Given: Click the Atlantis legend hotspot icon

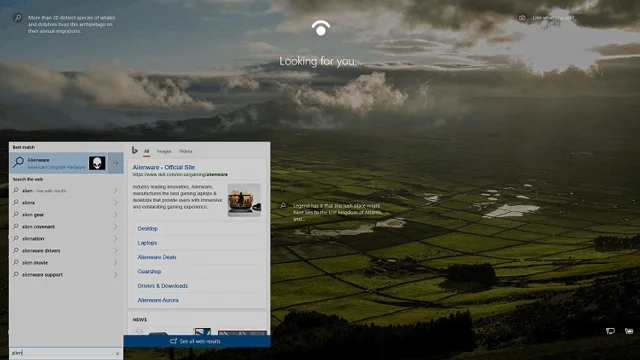Looking at the screenshot, I should pyautogui.click(x=283, y=206).
